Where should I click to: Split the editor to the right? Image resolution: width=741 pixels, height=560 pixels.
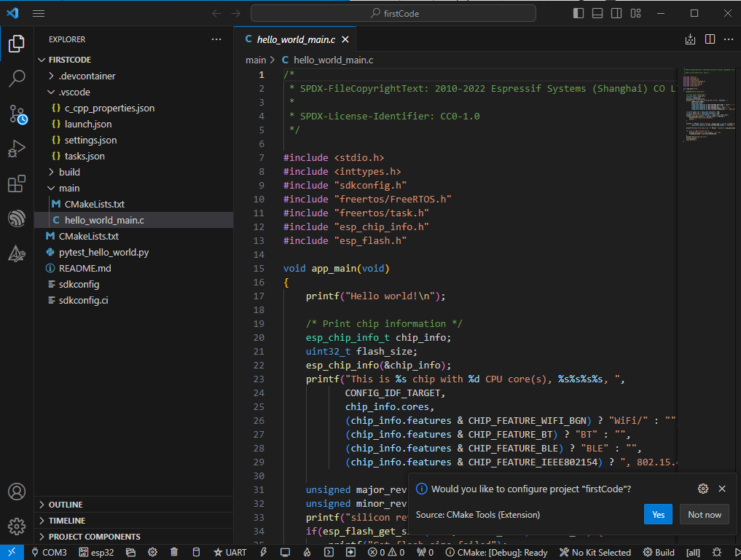coord(710,39)
